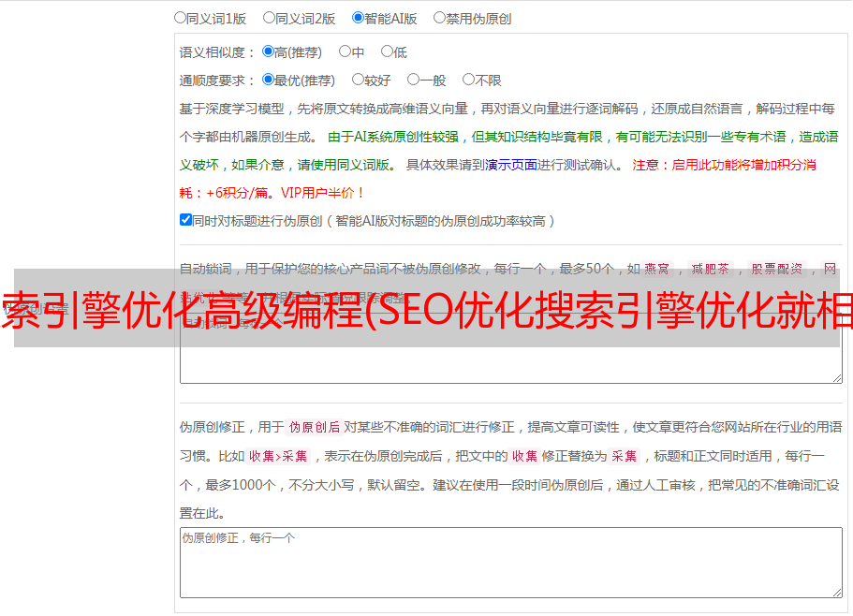The image size is (853, 616).
Task: Click into the 伪原创修正 text area
Action: click(x=511, y=563)
